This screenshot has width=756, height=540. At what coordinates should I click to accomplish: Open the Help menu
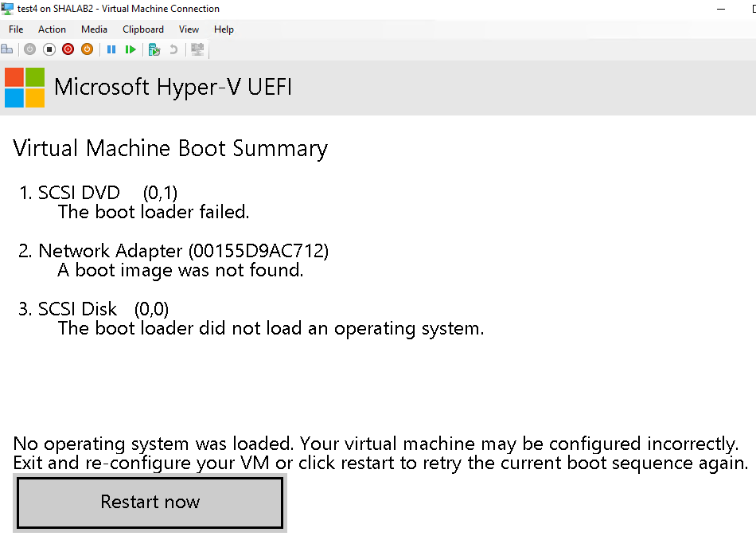click(224, 29)
